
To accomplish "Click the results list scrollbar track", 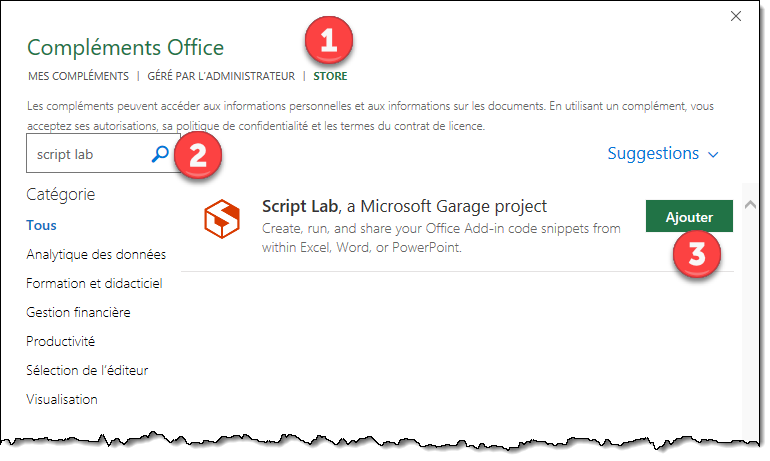I will click(752, 320).
